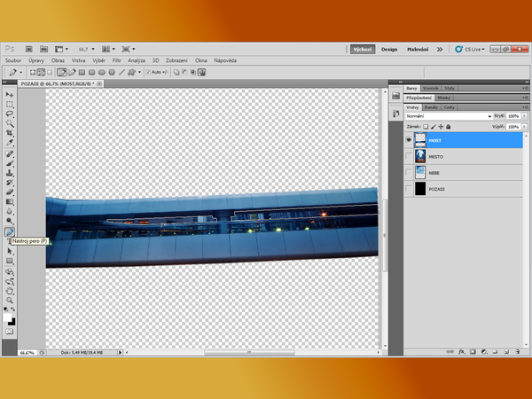This screenshot has height=399, width=532.
Task: Open the zoom level dropdown 66,7
Action: click(88, 48)
